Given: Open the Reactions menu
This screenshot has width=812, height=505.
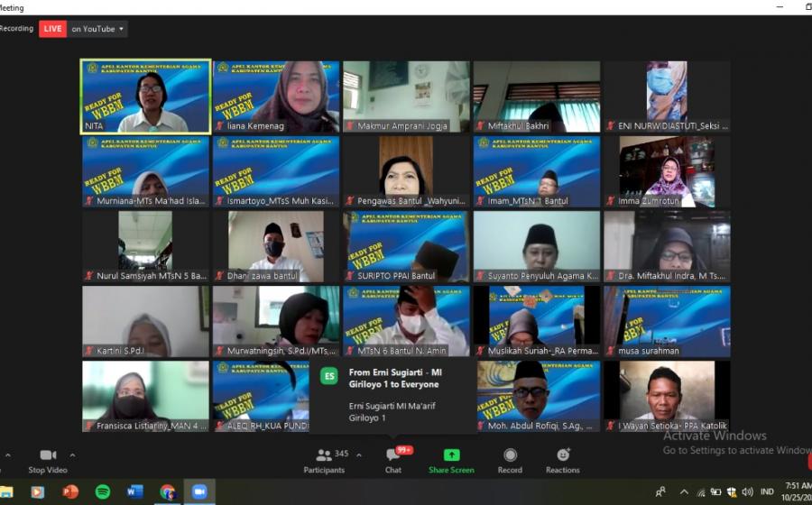Looking at the screenshot, I should [x=563, y=455].
